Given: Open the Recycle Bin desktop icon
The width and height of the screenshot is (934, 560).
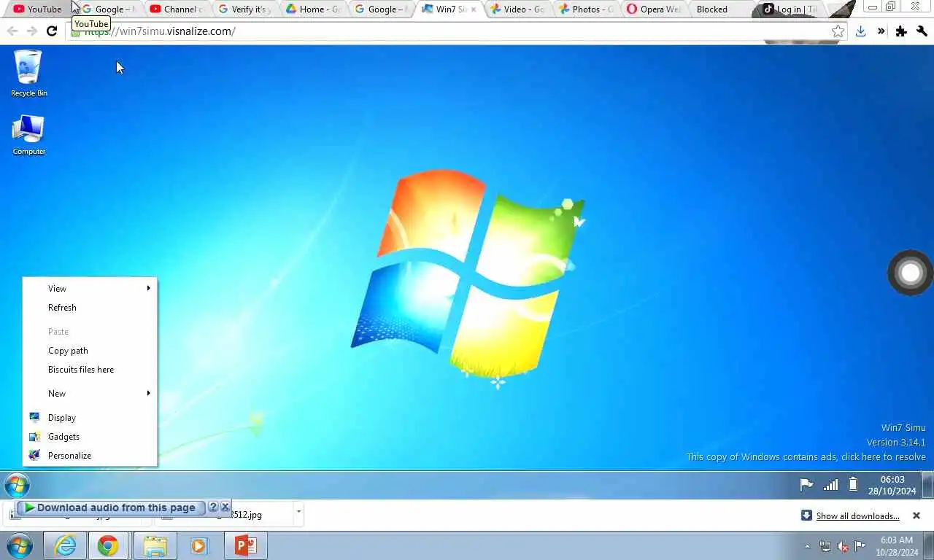Looking at the screenshot, I should (28, 73).
